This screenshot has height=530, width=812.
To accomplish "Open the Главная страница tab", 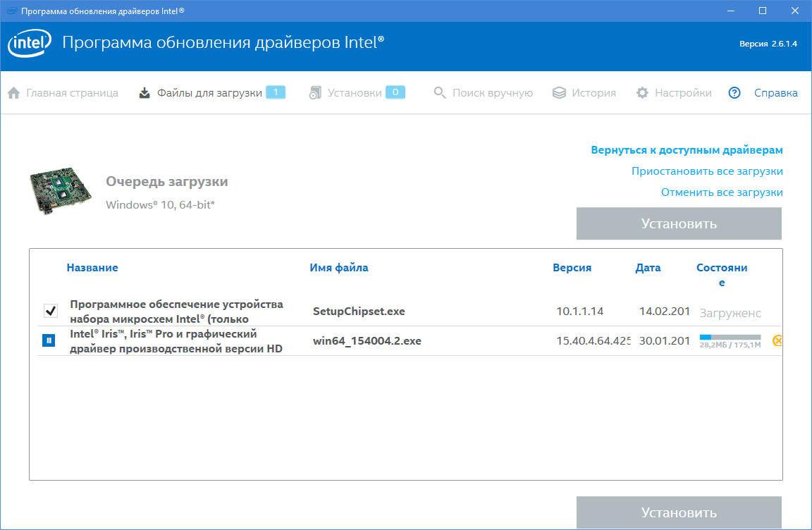I will 73,92.
